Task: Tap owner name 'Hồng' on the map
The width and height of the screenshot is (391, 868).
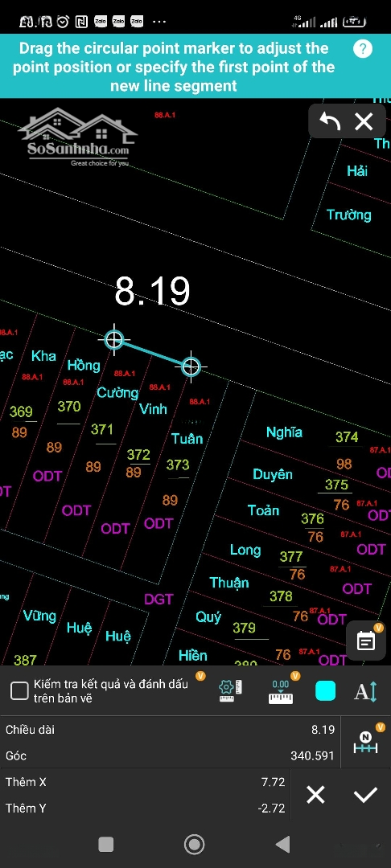Action: point(84,366)
